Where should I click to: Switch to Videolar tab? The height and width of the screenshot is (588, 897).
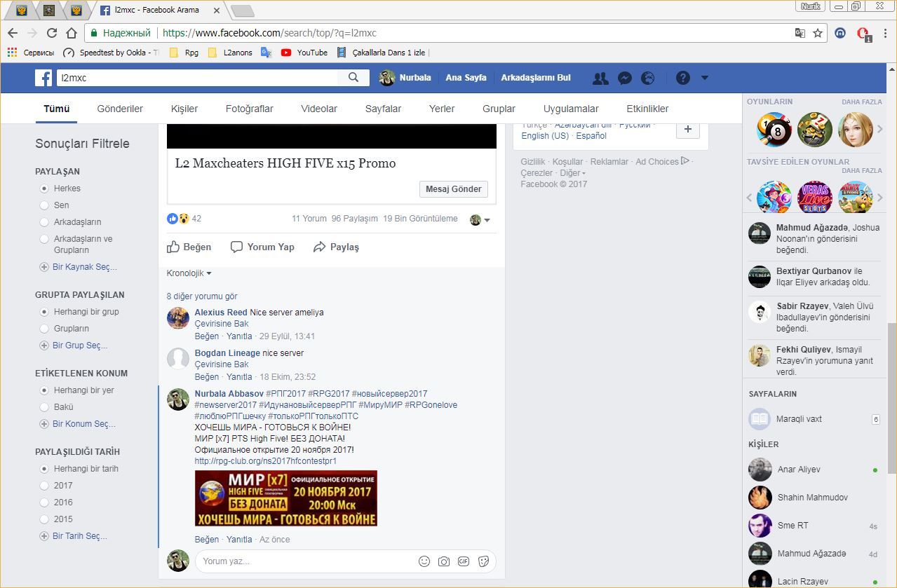319,109
